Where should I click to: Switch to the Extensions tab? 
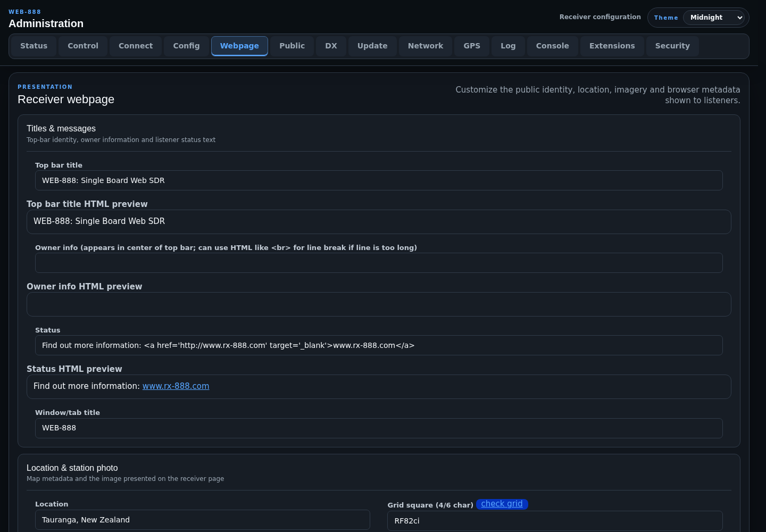pyautogui.click(x=612, y=46)
